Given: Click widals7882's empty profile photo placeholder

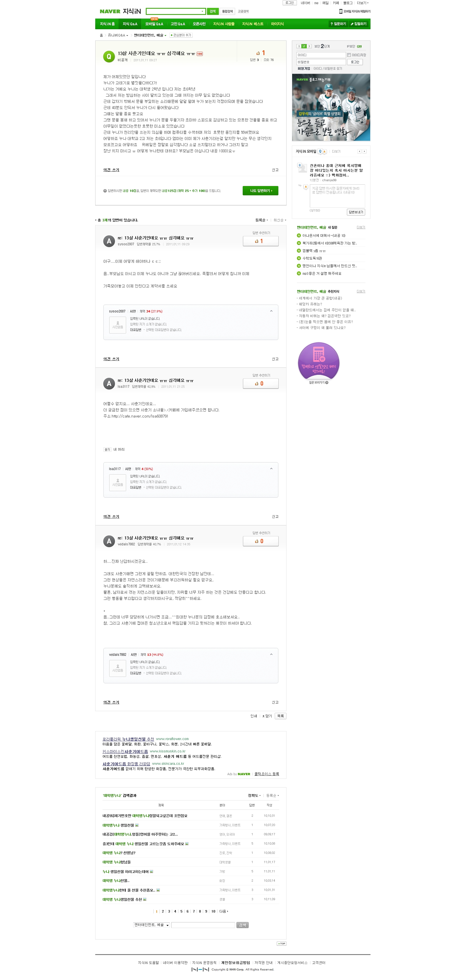Looking at the screenshot, I should click(x=117, y=668).
